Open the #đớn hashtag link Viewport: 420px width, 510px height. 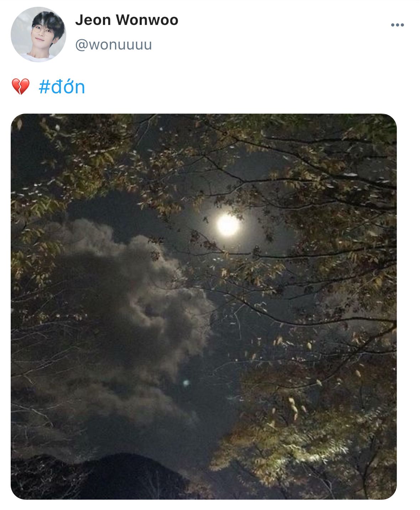tap(62, 87)
